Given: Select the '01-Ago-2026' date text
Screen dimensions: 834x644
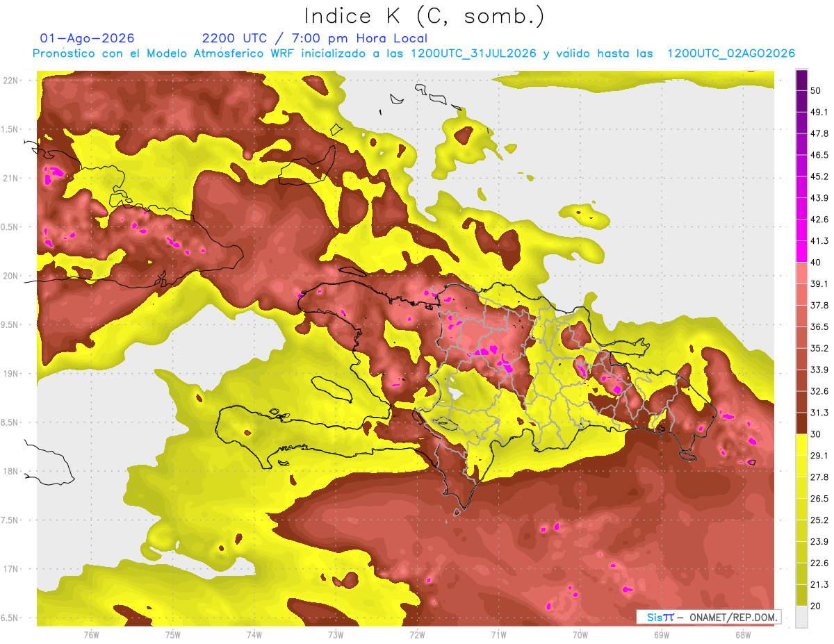Looking at the screenshot, I should pyautogui.click(x=88, y=38).
